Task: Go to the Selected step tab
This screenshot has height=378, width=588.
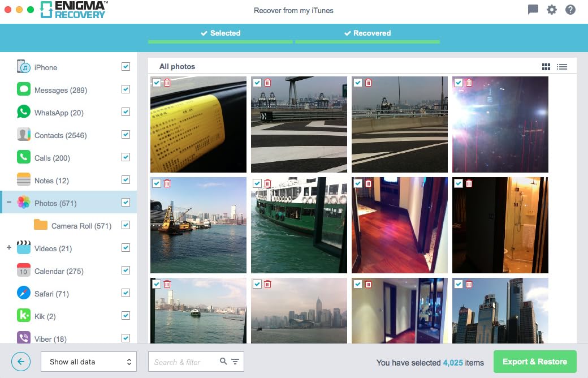Action: click(x=220, y=33)
